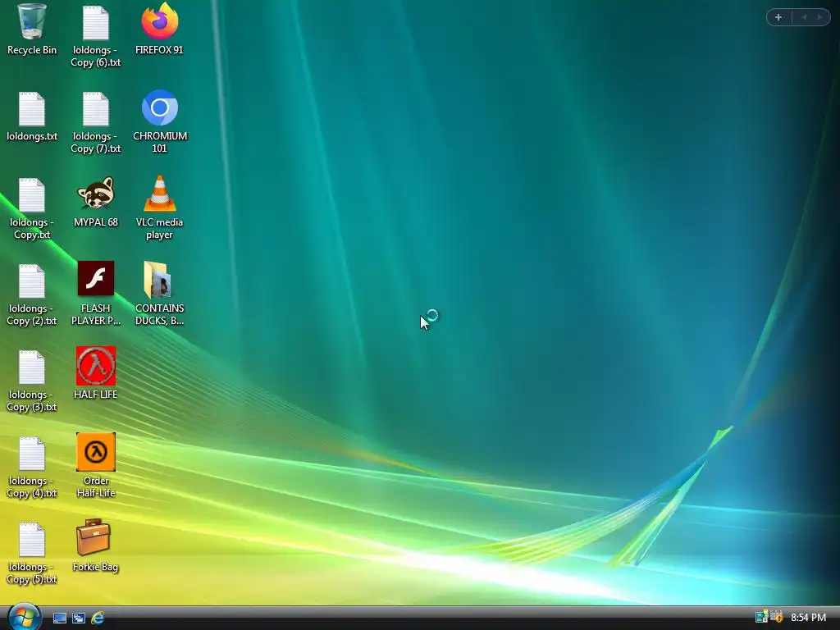Image resolution: width=840 pixels, height=630 pixels.
Task: Click the network tray icon
Action: pyautogui.click(x=761, y=617)
